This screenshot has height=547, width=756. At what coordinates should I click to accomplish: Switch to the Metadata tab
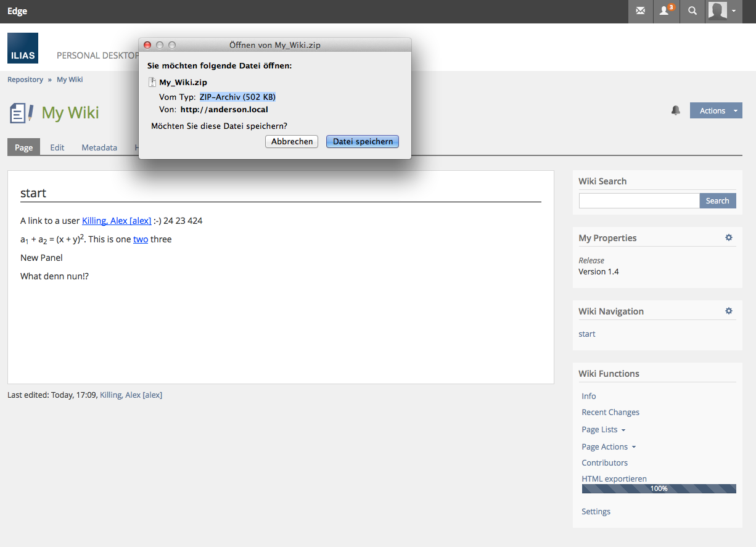[x=99, y=147]
